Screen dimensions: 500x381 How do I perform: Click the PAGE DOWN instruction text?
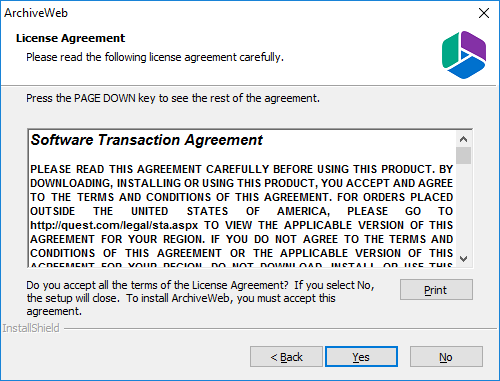(x=173, y=98)
